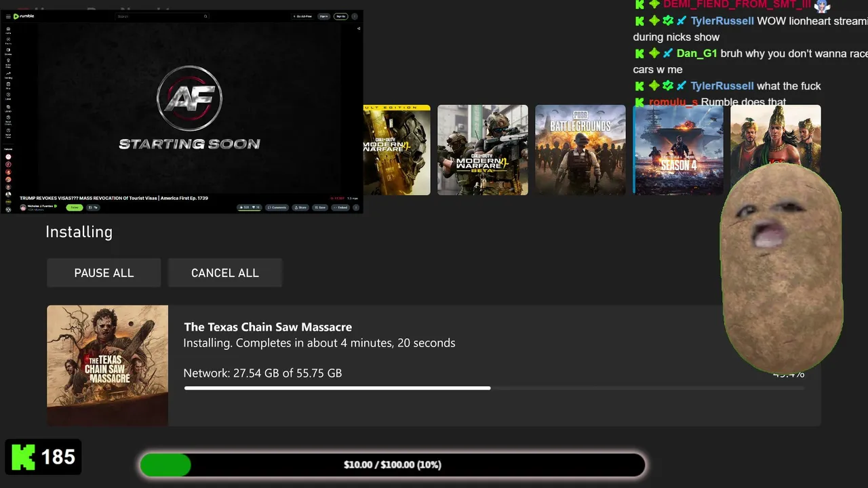The height and width of the screenshot is (488, 868).
Task: Click the Embed button
Action: (x=341, y=207)
